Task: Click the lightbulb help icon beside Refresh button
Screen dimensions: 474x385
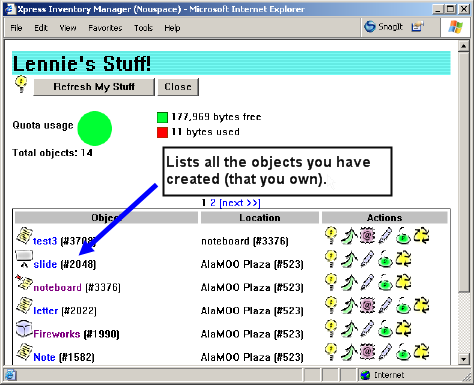Action: tap(21, 84)
